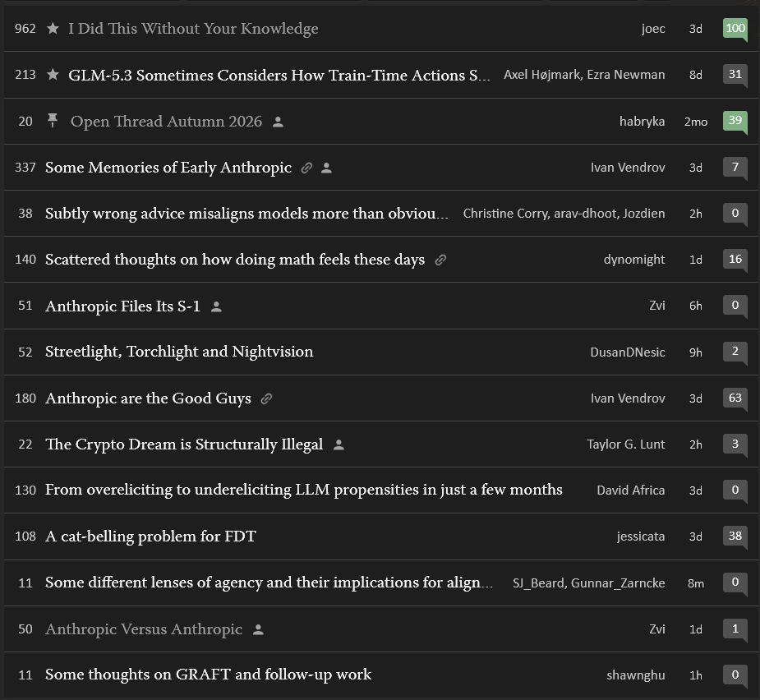The height and width of the screenshot is (700, 760).
Task: Open the post 'Open Thread Autumn 2026'
Action: coord(166,122)
